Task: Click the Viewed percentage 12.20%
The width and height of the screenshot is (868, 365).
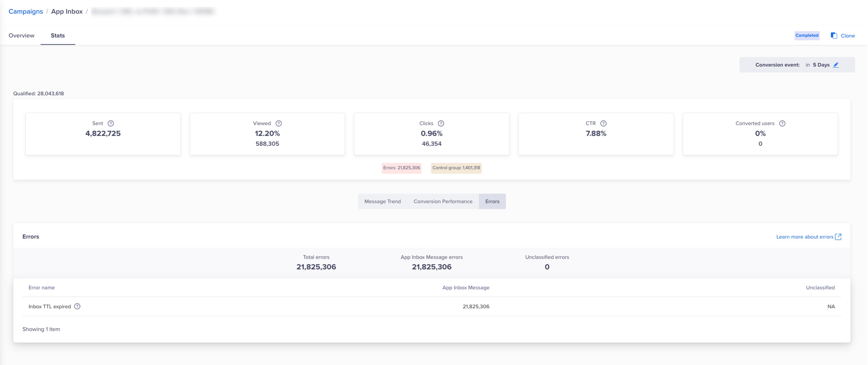Action: pyautogui.click(x=267, y=134)
